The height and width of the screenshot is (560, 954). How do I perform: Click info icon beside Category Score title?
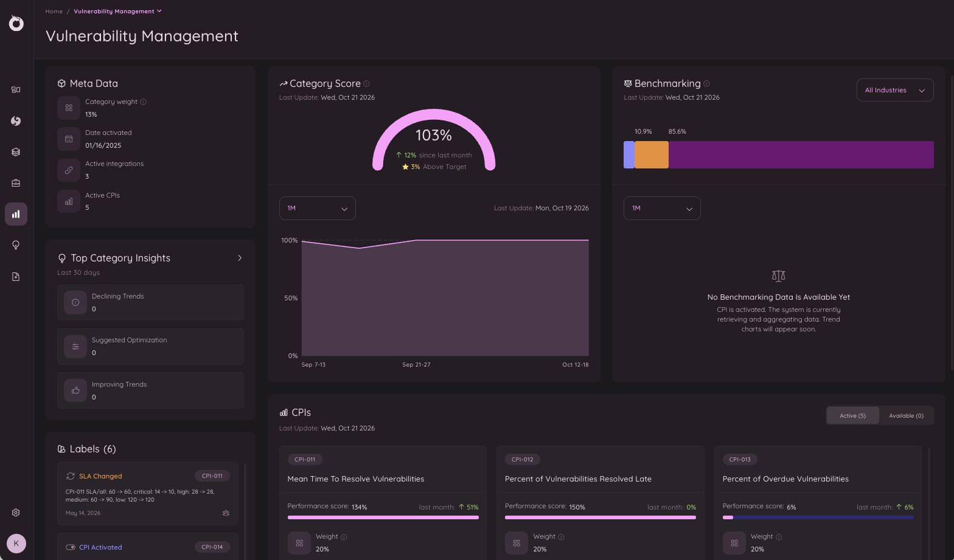(367, 84)
